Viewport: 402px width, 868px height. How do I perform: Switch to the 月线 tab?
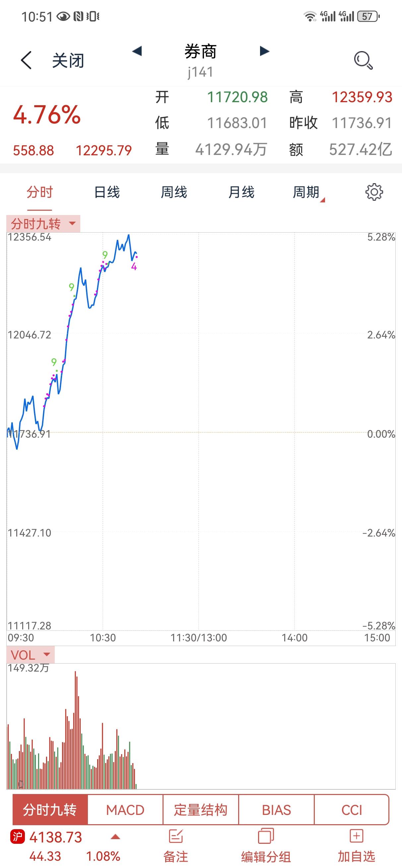click(x=241, y=192)
